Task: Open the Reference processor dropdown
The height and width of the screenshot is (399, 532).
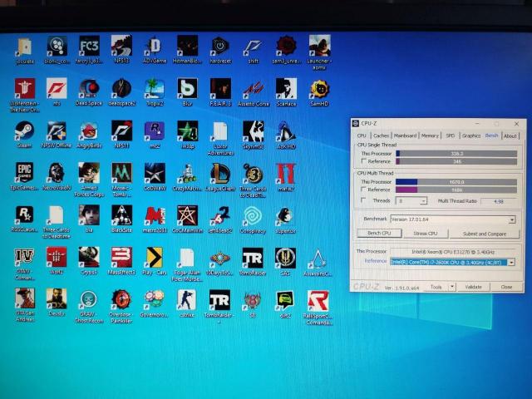Action: 511,262
